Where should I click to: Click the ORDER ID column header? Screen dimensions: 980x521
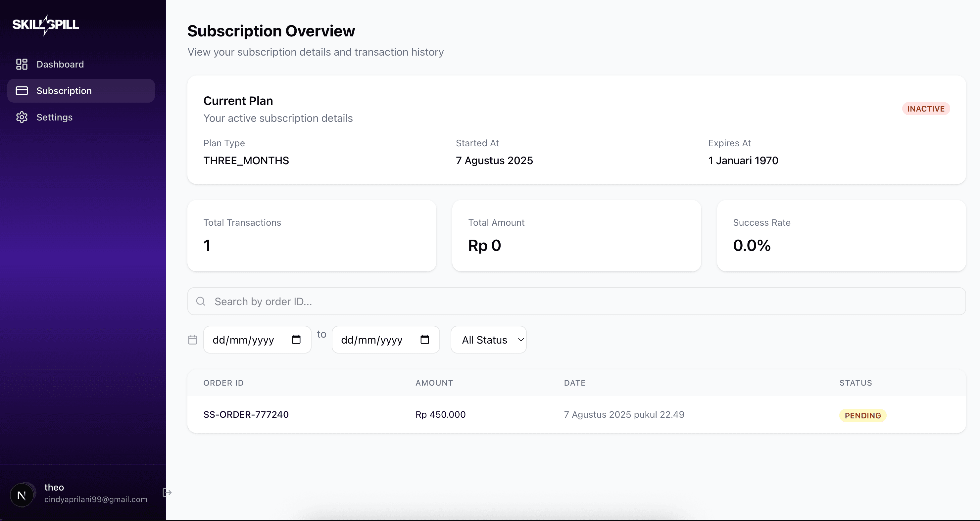point(224,383)
